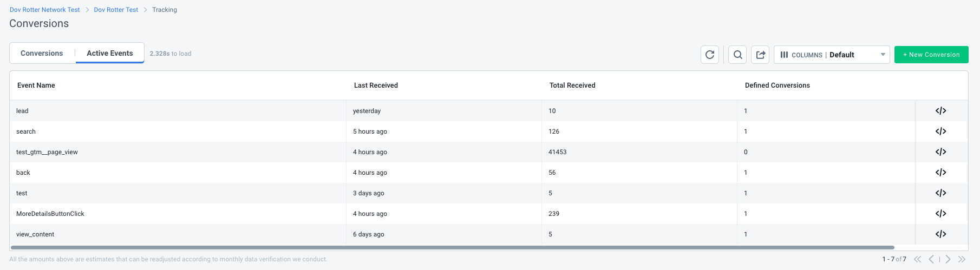Open the table search icon

(737, 55)
